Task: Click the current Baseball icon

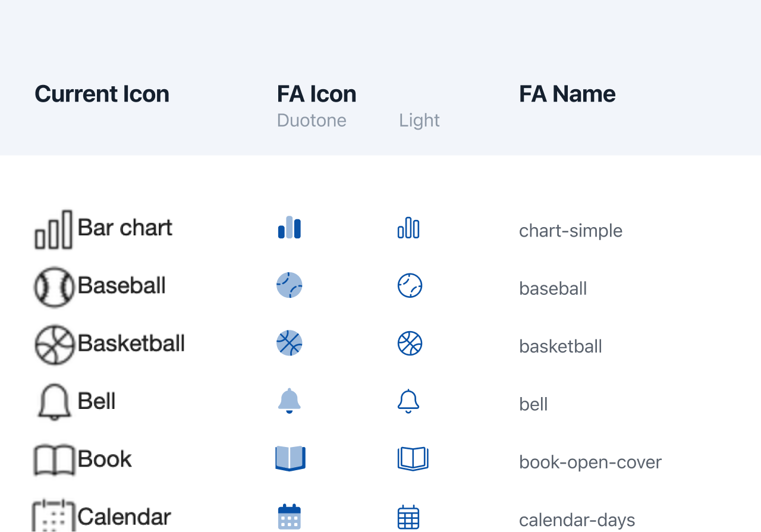Action: pyautogui.click(x=54, y=287)
